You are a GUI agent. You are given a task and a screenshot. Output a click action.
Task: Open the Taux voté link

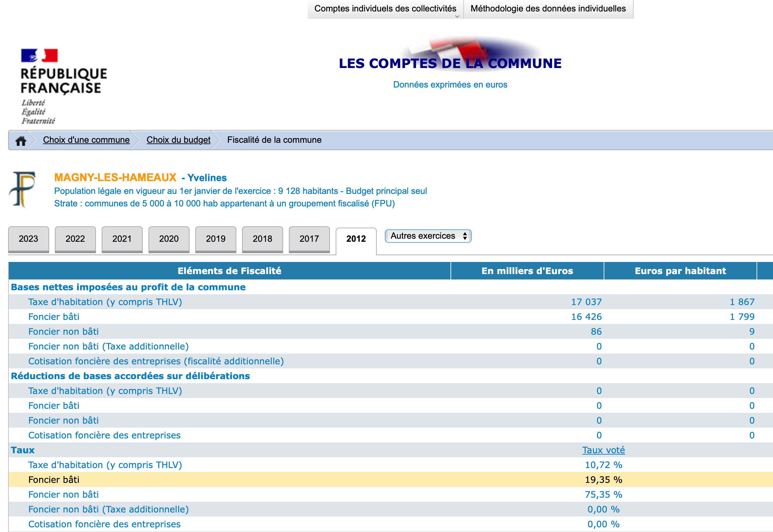tap(603, 450)
